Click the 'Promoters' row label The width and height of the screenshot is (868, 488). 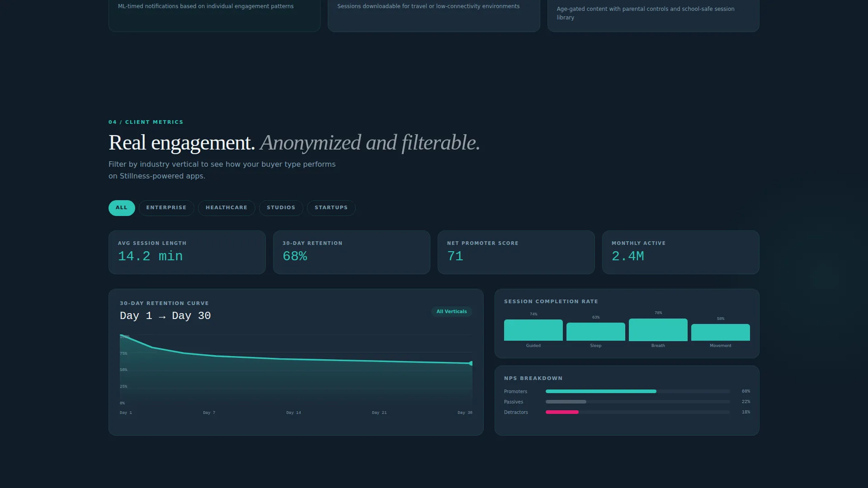pyautogui.click(x=515, y=391)
